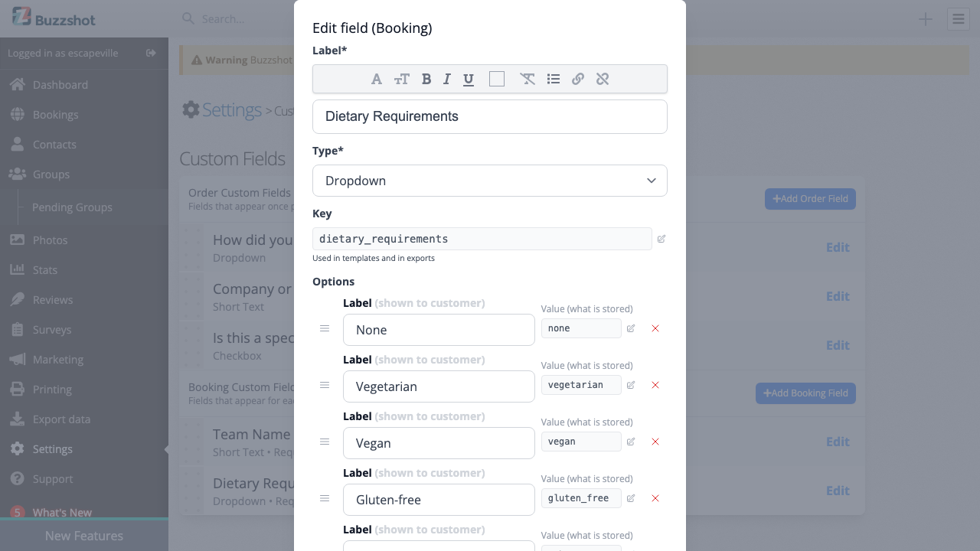Click the stored value field 'vegetarian'
980x551 pixels.
[581, 385]
